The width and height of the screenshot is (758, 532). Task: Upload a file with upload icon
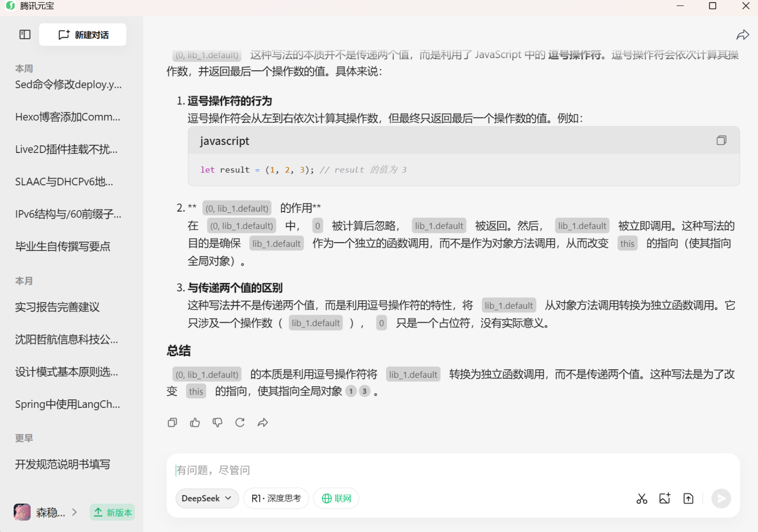[x=688, y=498]
